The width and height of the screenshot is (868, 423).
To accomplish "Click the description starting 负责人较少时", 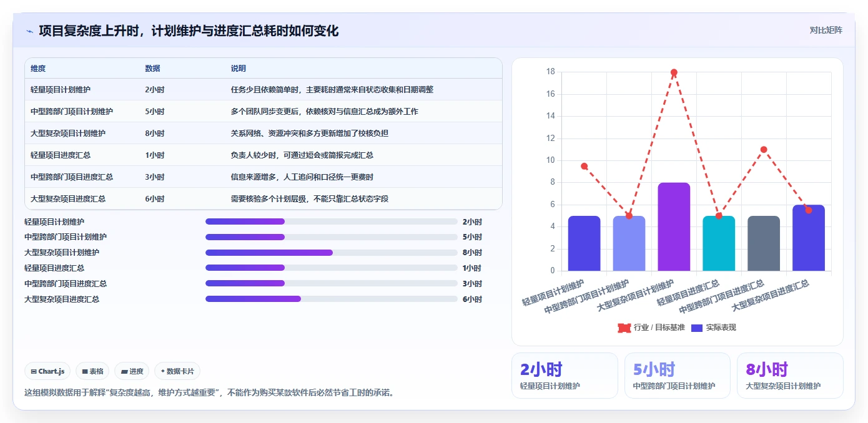I will (302, 155).
